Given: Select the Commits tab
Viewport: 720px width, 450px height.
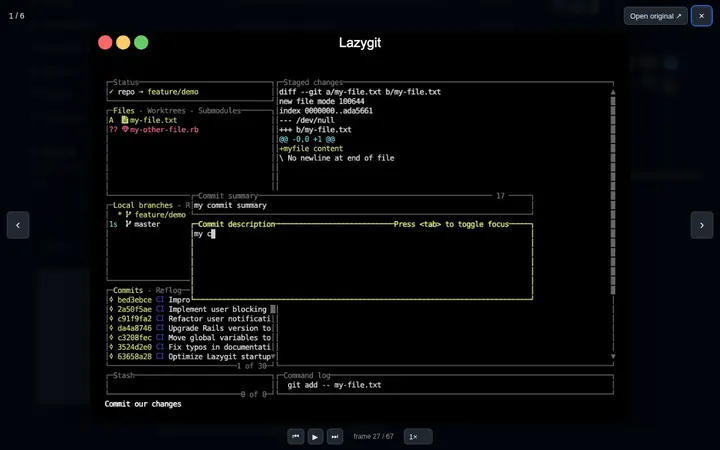Looking at the screenshot, I should [128, 290].
